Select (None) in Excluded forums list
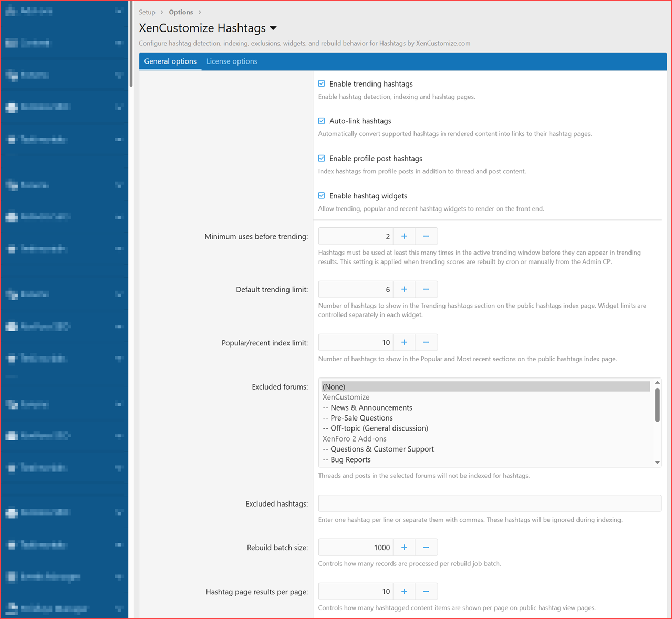672x619 pixels. pyautogui.click(x=485, y=386)
